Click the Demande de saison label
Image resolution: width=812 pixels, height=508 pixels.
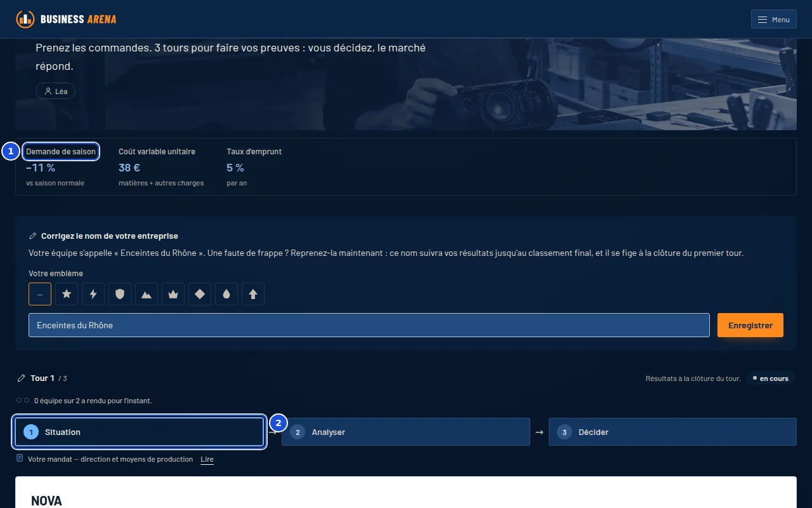(x=61, y=152)
